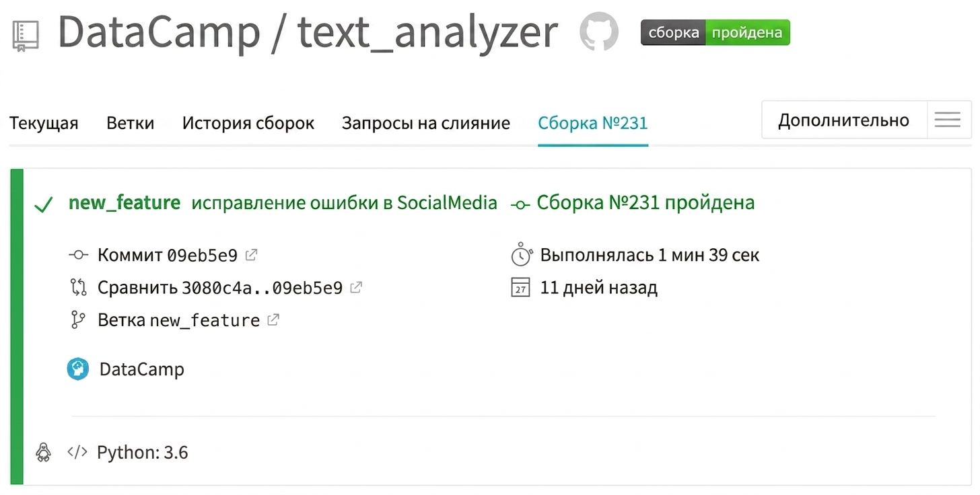Open the 'Ветка new_feature' link
Image resolution: width=980 pixels, height=495 pixels.
click(x=179, y=319)
